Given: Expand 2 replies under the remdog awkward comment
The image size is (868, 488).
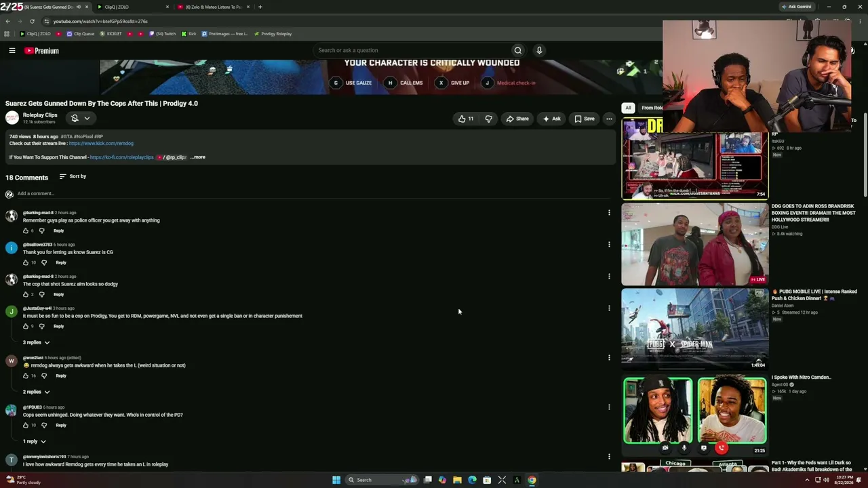Looking at the screenshot, I should [x=37, y=392].
